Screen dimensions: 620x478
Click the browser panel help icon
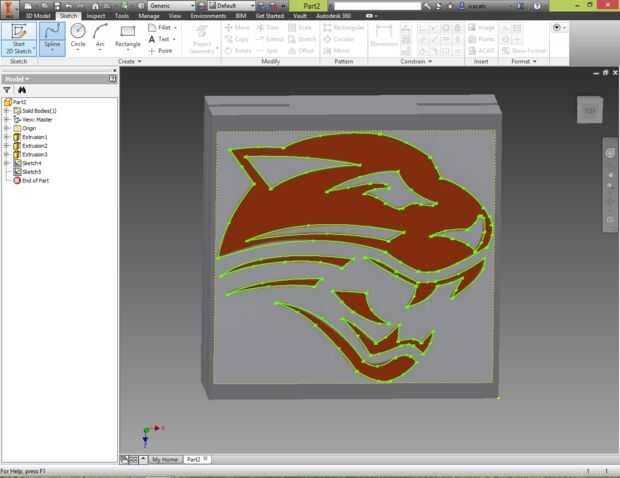point(113,79)
